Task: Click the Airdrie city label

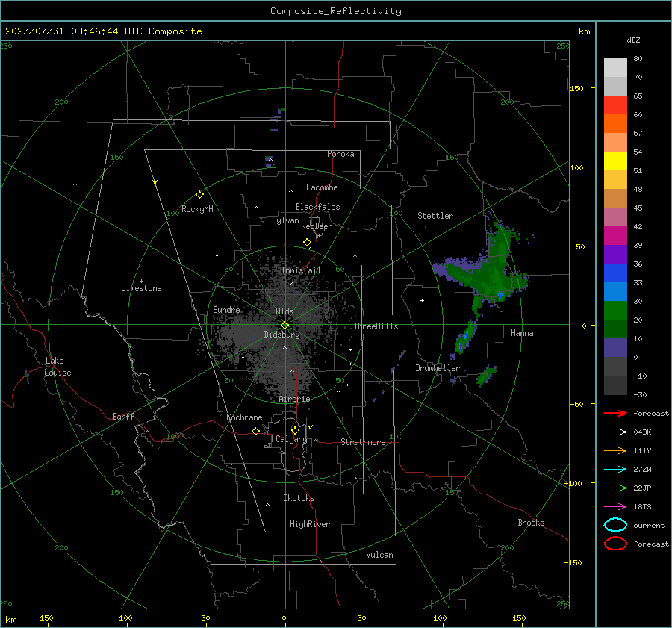Action: pos(294,399)
